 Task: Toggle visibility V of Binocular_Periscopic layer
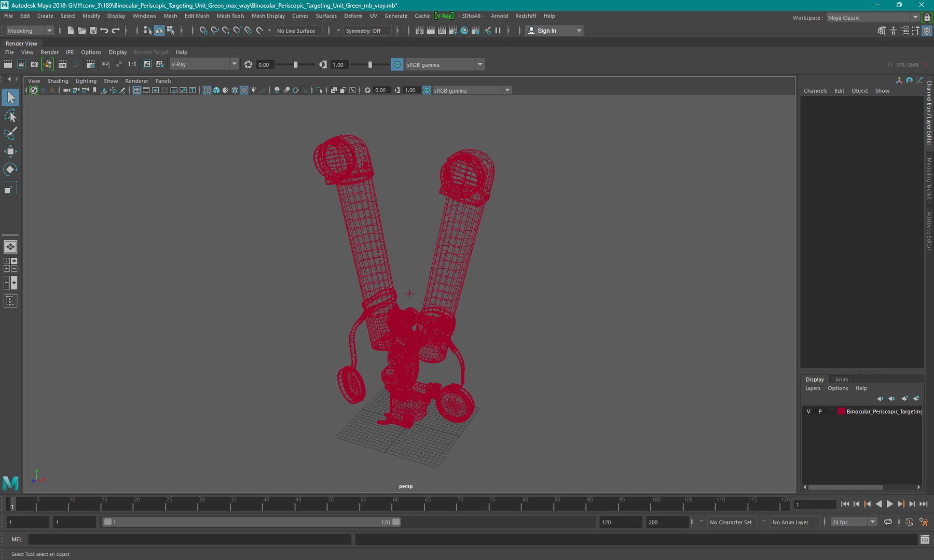808,411
